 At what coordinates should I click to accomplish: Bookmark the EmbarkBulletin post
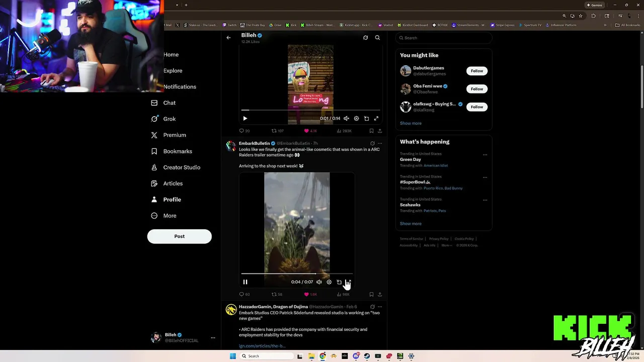pyautogui.click(x=371, y=294)
